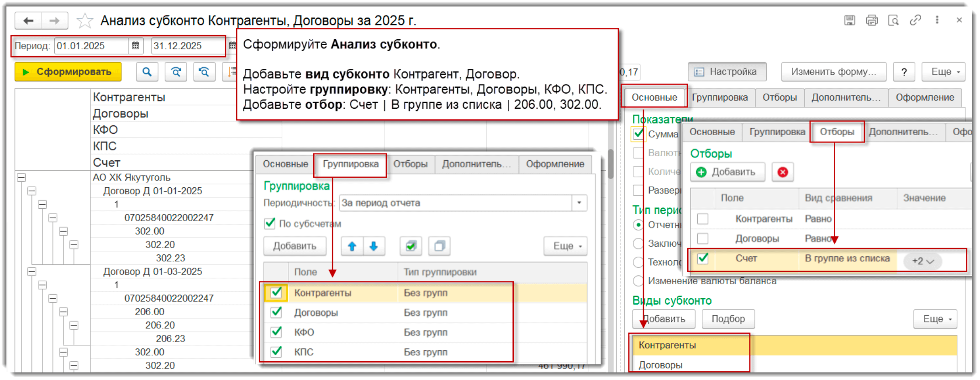Toggle the По субсчетам checkbox
The height and width of the screenshot is (380, 980).
270,223
